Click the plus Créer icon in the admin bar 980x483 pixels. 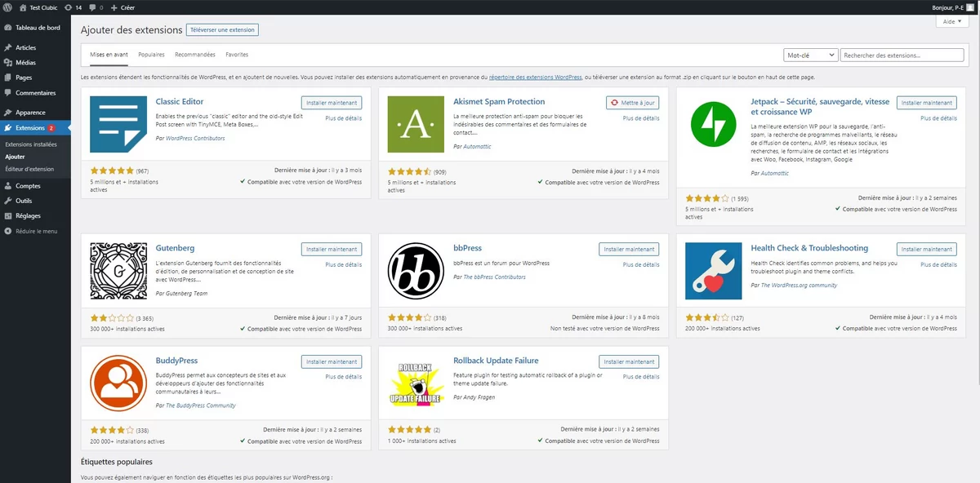click(114, 7)
